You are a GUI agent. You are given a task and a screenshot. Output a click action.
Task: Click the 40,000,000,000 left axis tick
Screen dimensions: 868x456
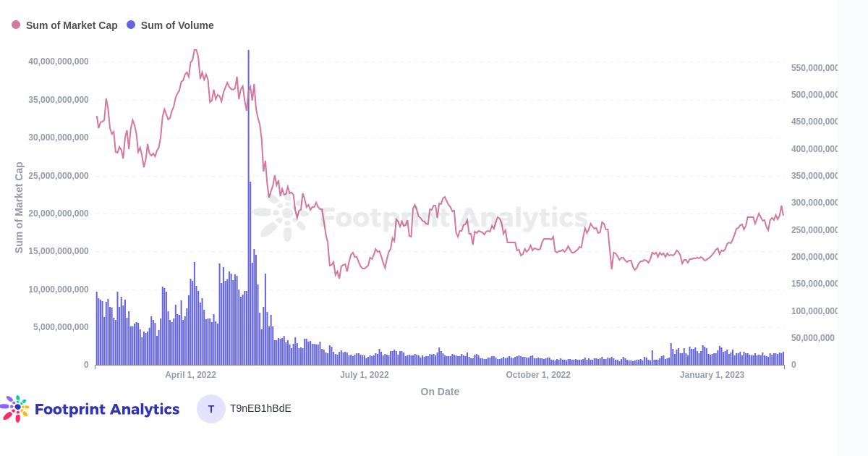point(59,62)
